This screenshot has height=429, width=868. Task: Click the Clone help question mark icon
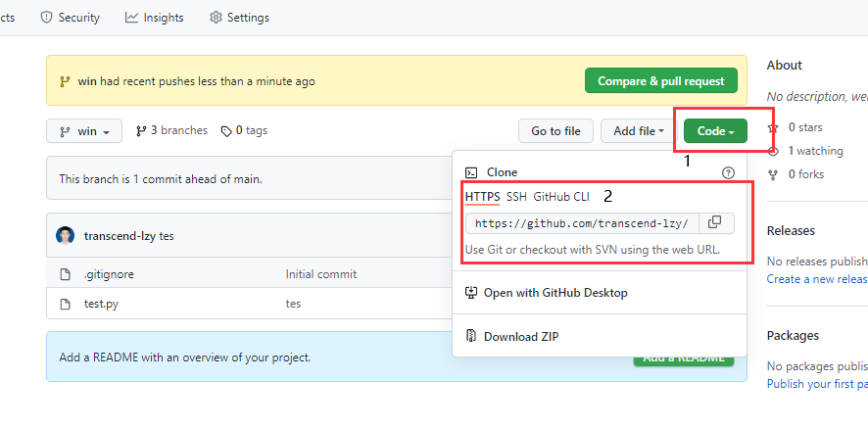[x=728, y=172]
